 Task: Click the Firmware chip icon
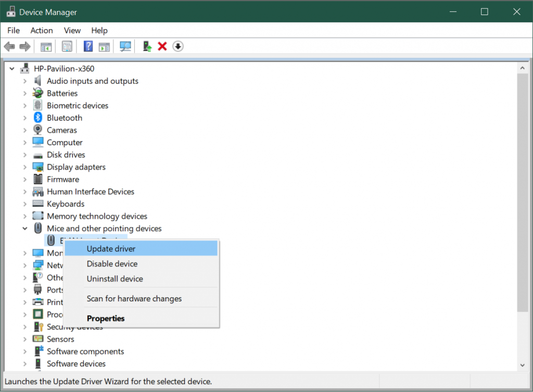click(x=37, y=179)
